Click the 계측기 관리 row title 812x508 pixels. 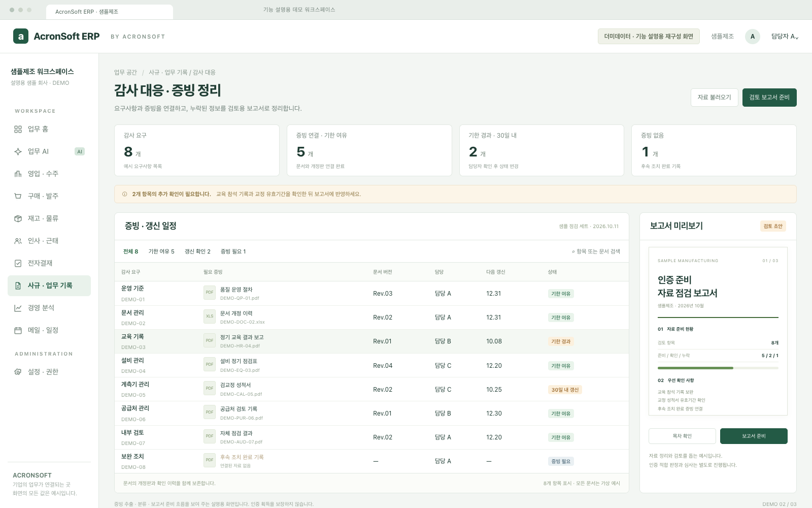(135, 385)
